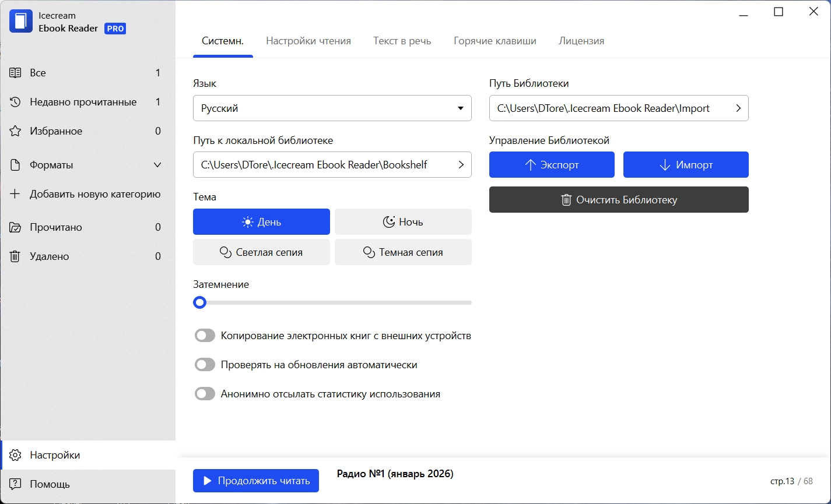Viewport: 831px width, 504px height.
Task: Click the Очистить Библиотеку button
Action: [x=619, y=200]
